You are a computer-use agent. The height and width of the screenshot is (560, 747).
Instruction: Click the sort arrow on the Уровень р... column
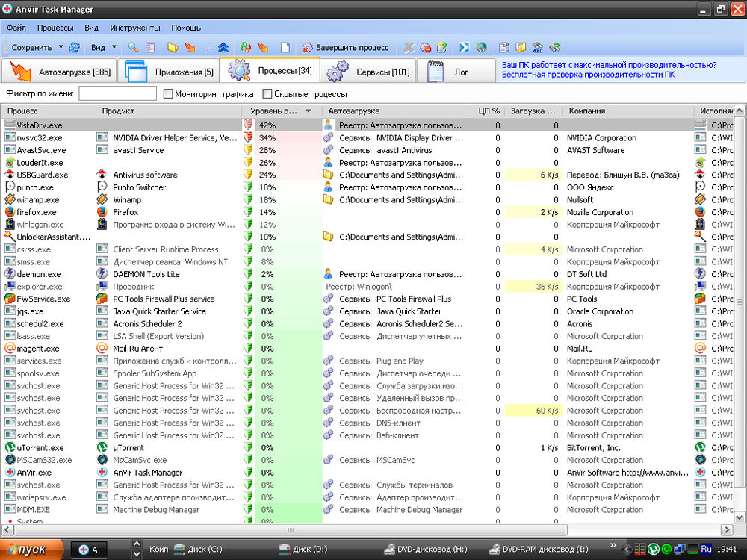[x=309, y=111]
